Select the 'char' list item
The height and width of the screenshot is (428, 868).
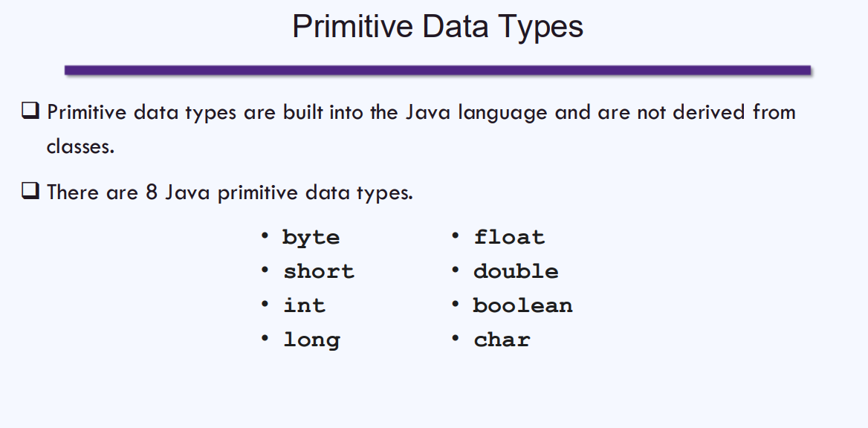click(502, 340)
